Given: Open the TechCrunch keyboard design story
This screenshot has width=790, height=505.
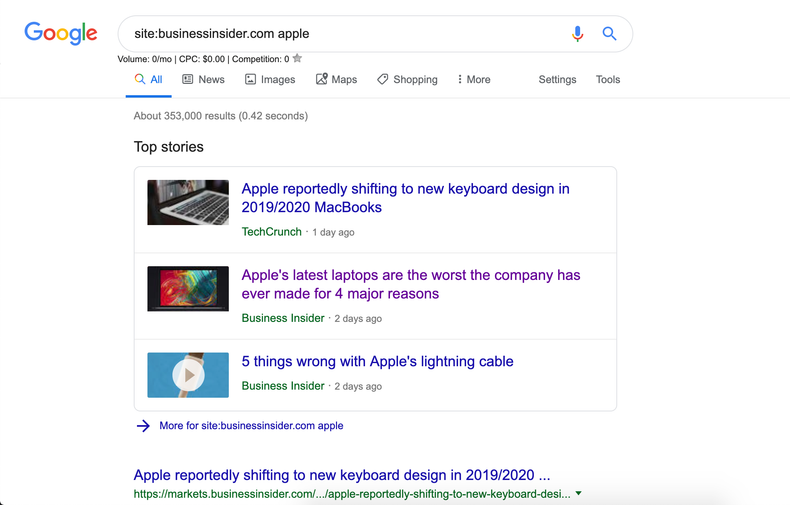Looking at the screenshot, I should [405, 198].
